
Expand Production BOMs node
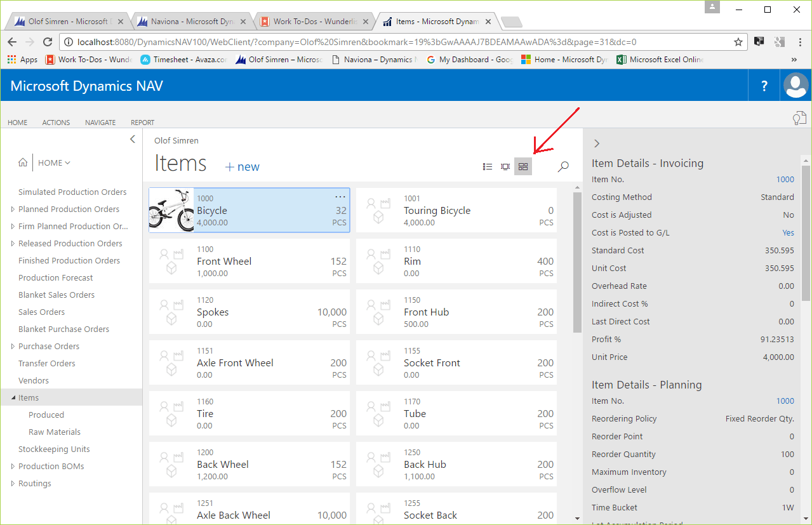[13, 466]
